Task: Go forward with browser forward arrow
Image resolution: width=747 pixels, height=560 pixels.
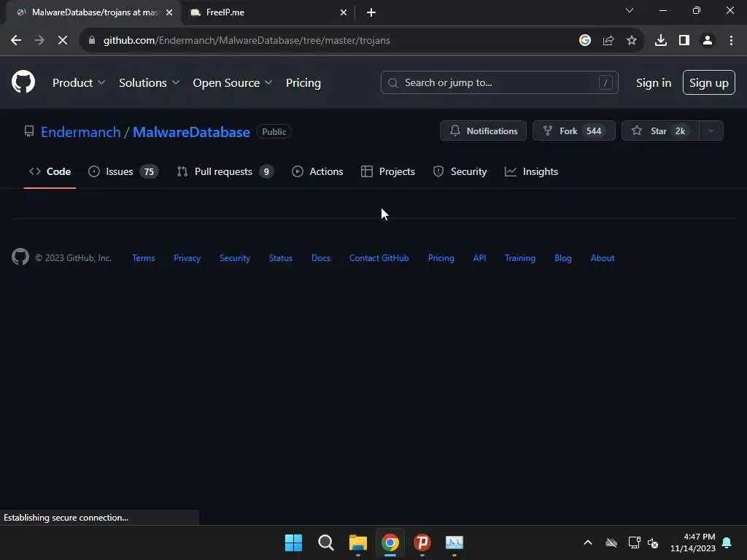Action: pyautogui.click(x=39, y=41)
